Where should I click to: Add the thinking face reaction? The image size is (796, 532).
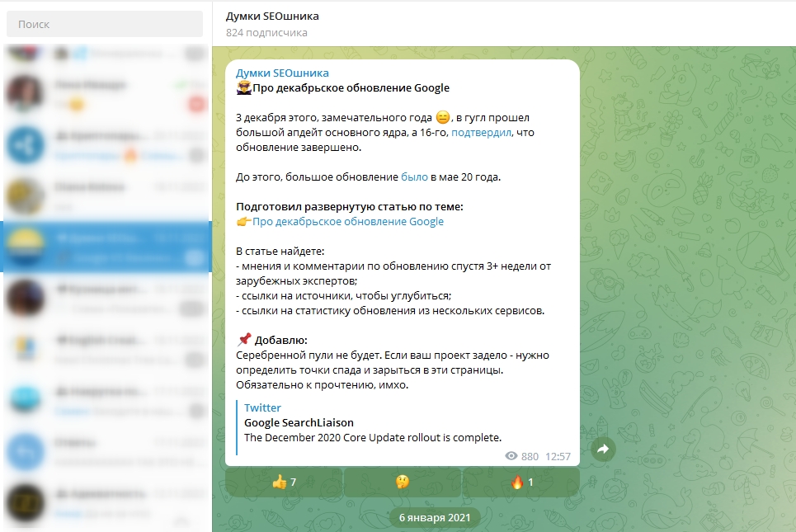[x=402, y=483]
